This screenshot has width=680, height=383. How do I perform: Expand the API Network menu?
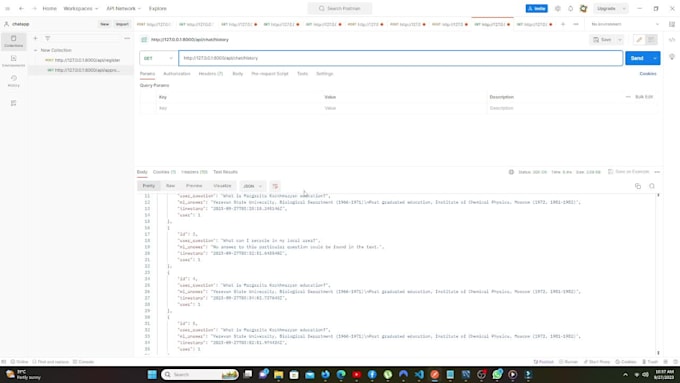124,8
